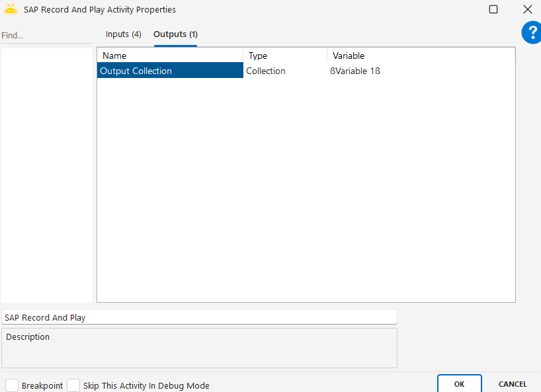Enable the Breakpoint checkbox
The image size is (541, 392).
12,385
